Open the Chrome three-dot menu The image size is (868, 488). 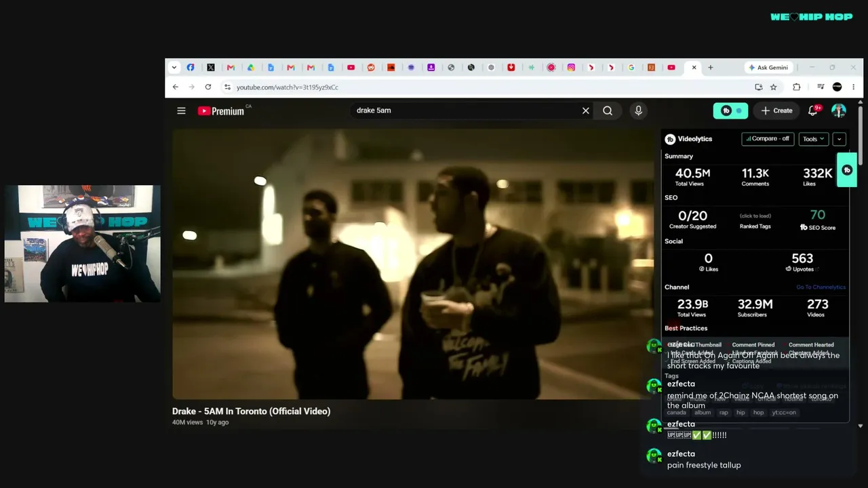coord(854,87)
